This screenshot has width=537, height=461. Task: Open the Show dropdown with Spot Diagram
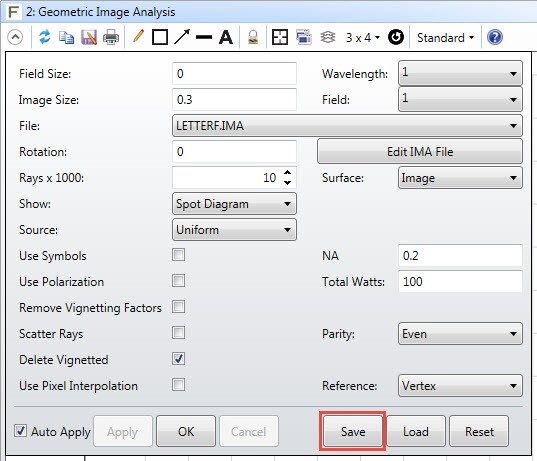234,204
